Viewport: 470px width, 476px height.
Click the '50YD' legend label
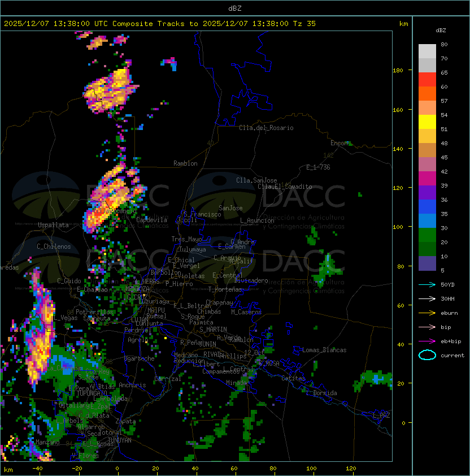tap(447, 285)
